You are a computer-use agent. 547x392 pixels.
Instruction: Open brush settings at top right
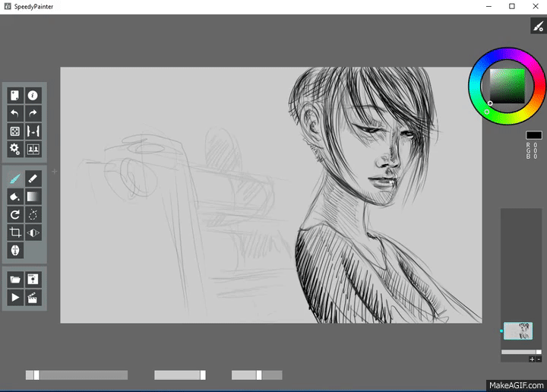tap(537, 26)
